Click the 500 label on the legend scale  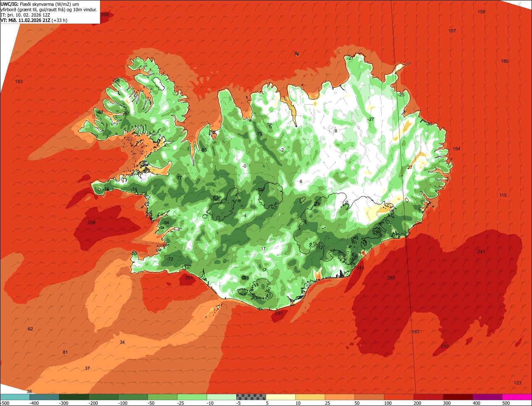[x=506, y=403]
